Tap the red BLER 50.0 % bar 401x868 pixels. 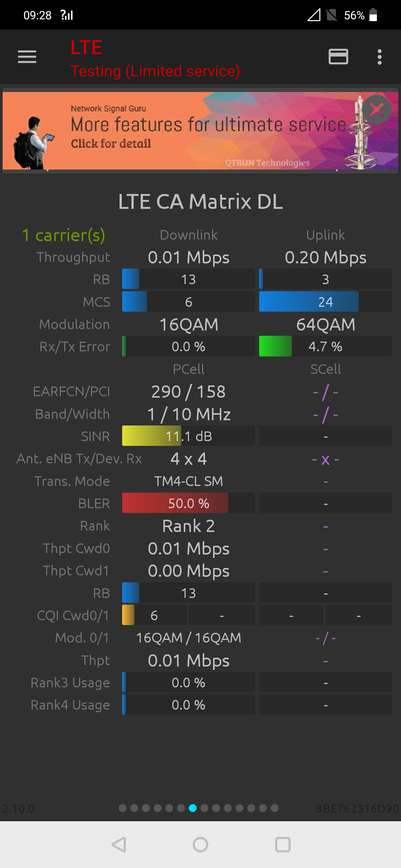[x=188, y=503]
